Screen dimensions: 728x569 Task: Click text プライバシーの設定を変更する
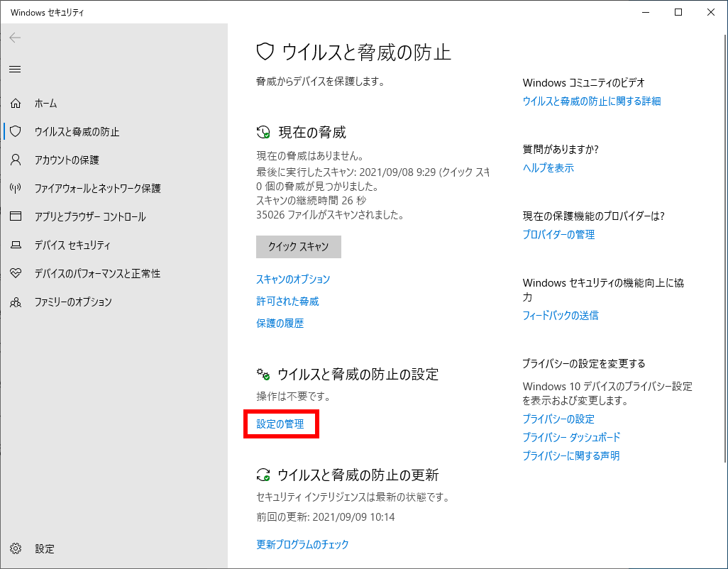click(584, 363)
